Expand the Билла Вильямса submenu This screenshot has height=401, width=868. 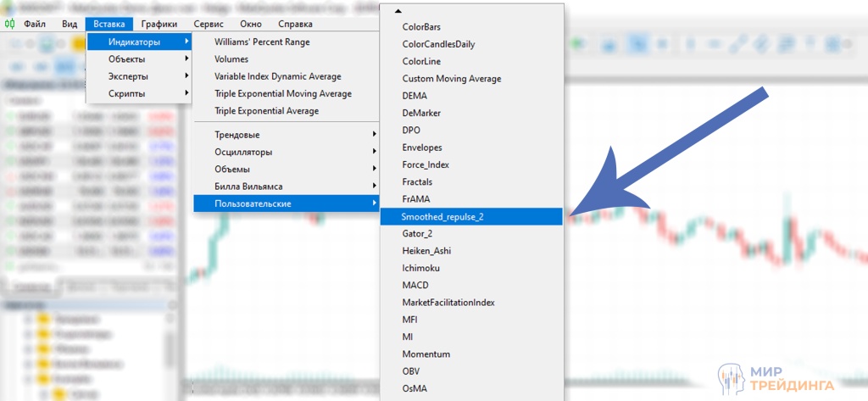248,186
